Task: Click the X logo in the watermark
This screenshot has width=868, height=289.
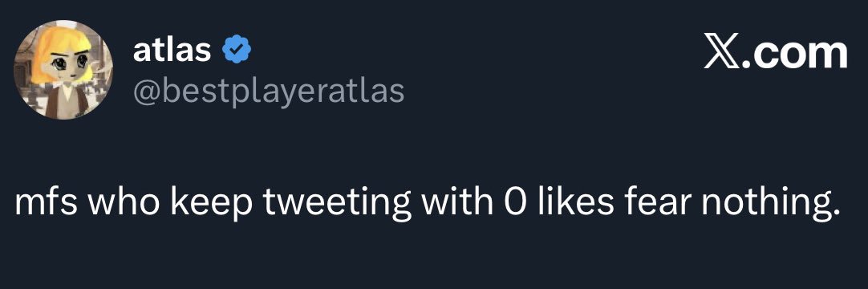Action: 723,53
